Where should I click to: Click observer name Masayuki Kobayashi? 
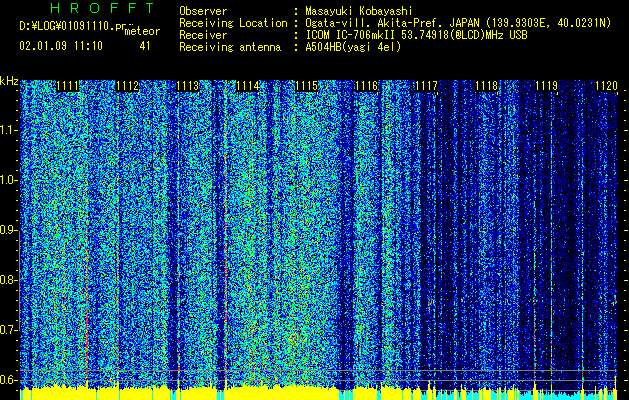(359, 11)
